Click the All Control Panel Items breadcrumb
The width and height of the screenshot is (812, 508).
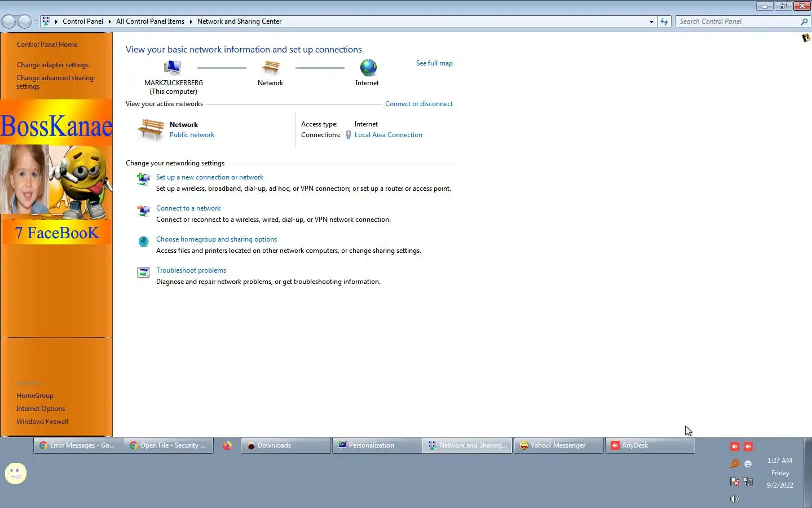[x=150, y=21]
